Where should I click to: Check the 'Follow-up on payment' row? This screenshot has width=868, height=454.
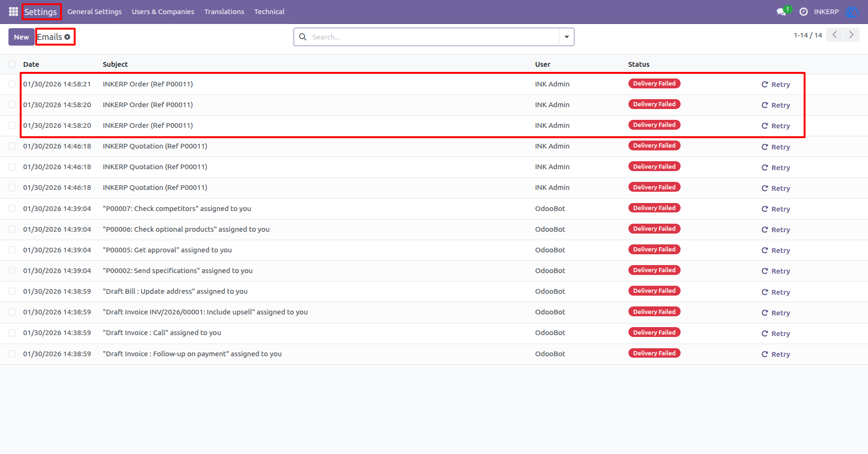point(12,354)
